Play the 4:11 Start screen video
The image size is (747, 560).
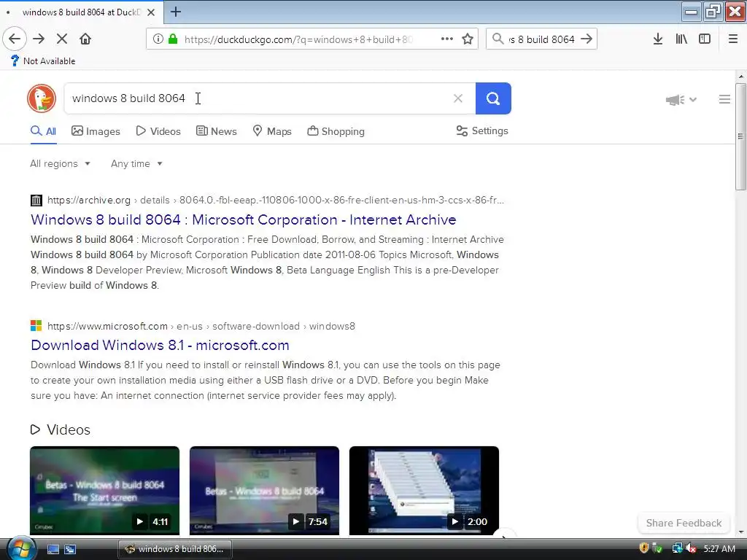coord(105,491)
